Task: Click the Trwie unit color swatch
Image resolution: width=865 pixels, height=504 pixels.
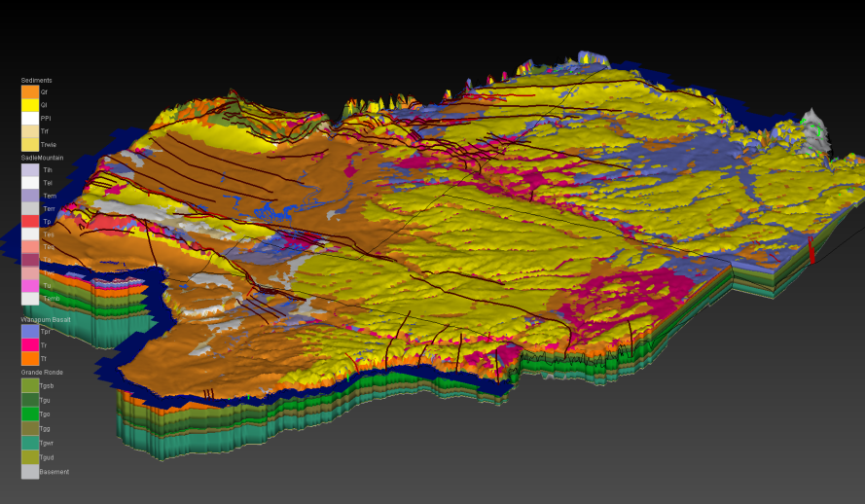Action: (x=30, y=144)
